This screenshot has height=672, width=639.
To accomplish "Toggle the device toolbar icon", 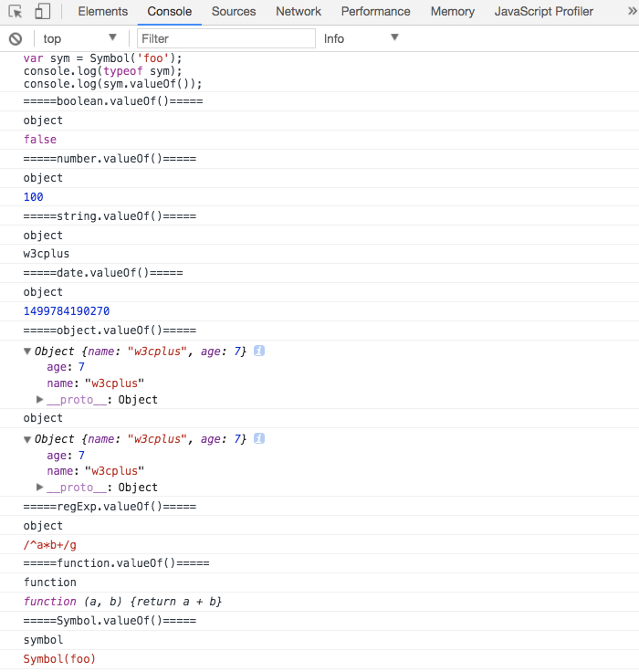I will pos(42,12).
